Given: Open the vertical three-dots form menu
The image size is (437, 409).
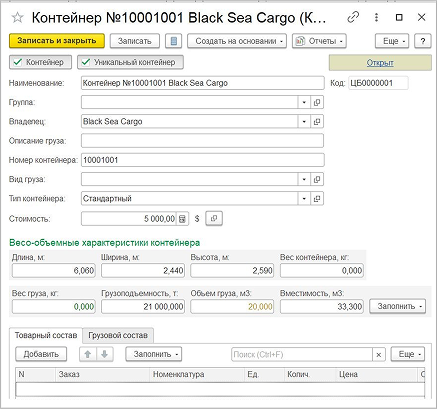Looking at the screenshot, I should 376,17.
